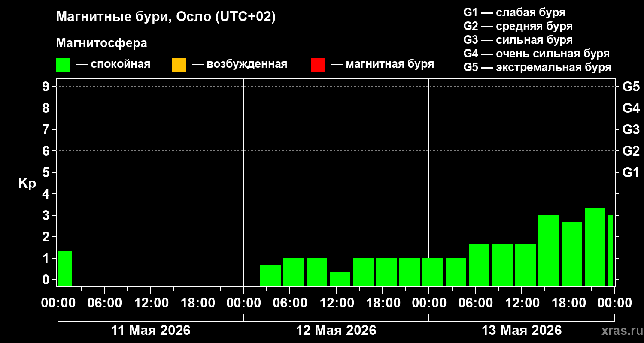Click the '11 Мая 2026' date label
644x343 pixels.
tap(151, 331)
